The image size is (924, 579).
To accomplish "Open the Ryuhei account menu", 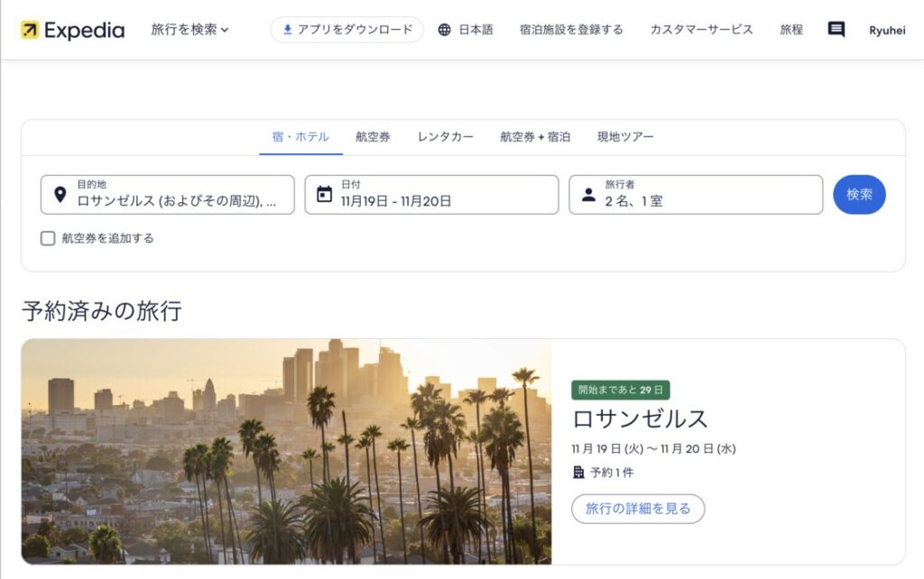I will coord(887,30).
